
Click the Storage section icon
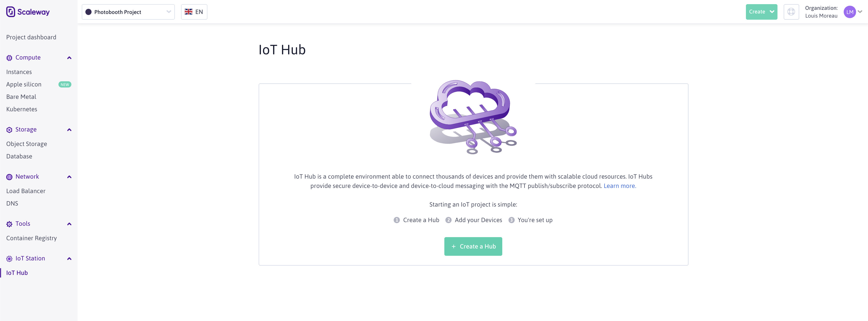(9, 130)
